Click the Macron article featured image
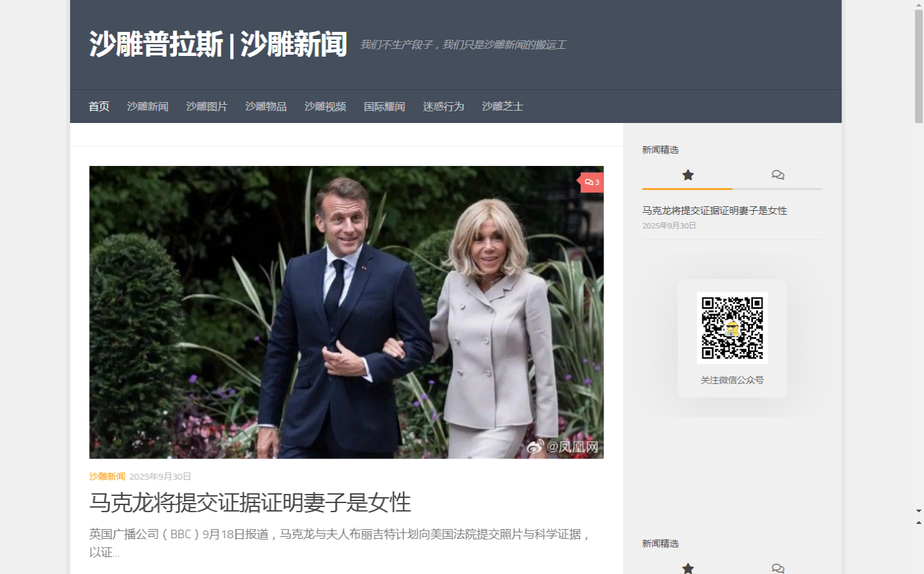This screenshot has width=924, height=574. tap(346, 312)
